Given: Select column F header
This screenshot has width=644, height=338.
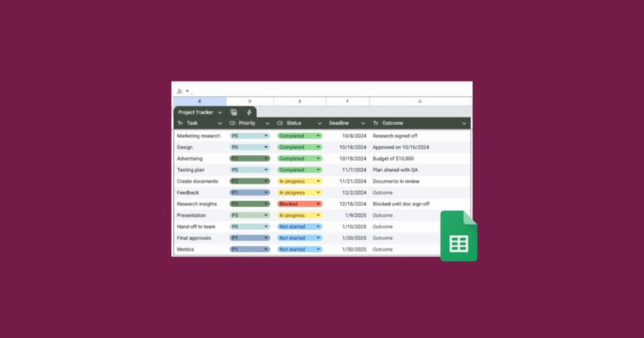Looking at the screenshot, I should point(348,101).
